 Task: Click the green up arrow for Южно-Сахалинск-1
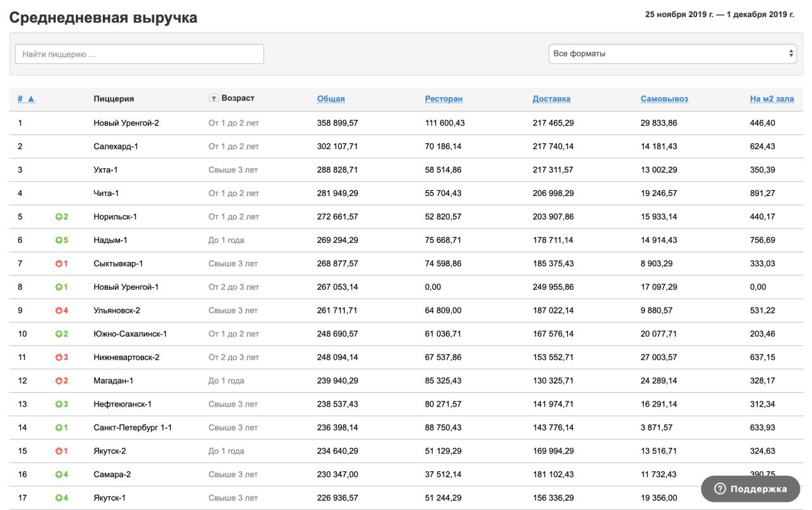(59, 334)
